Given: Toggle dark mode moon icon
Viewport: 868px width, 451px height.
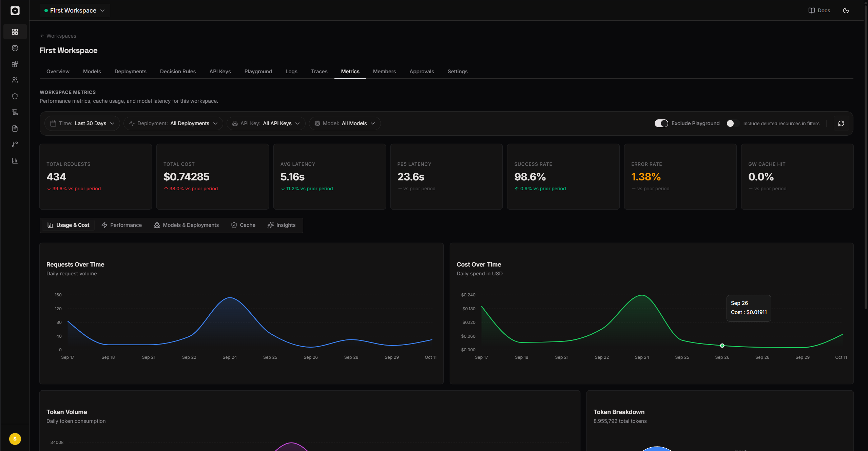Looking at the screenshot, I should tap(846, 11).
